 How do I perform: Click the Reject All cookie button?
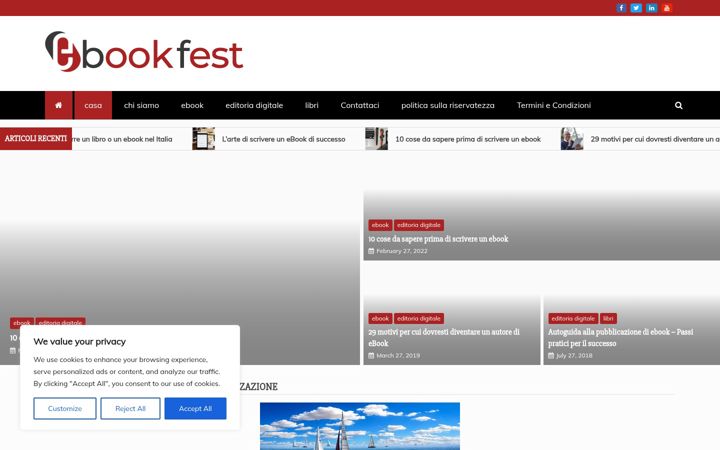130,408
